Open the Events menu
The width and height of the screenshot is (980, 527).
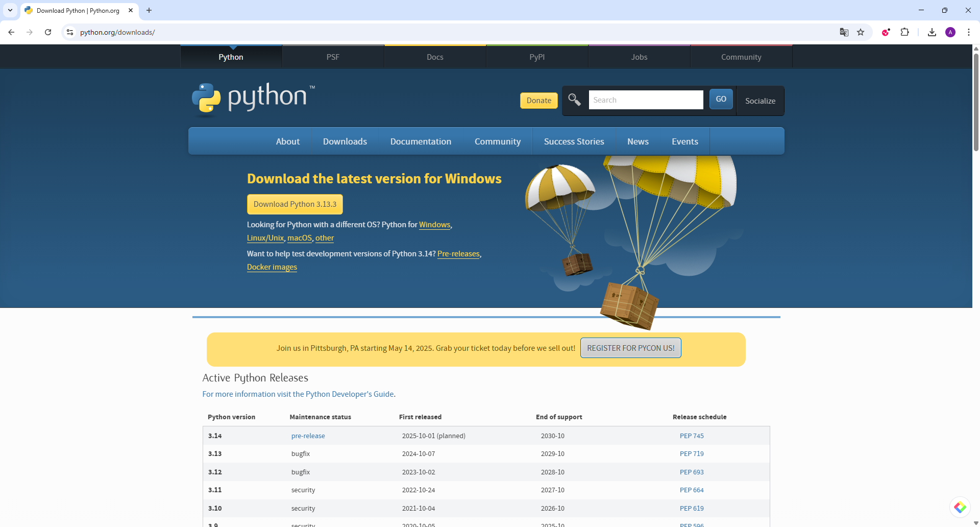click(685, 141)
